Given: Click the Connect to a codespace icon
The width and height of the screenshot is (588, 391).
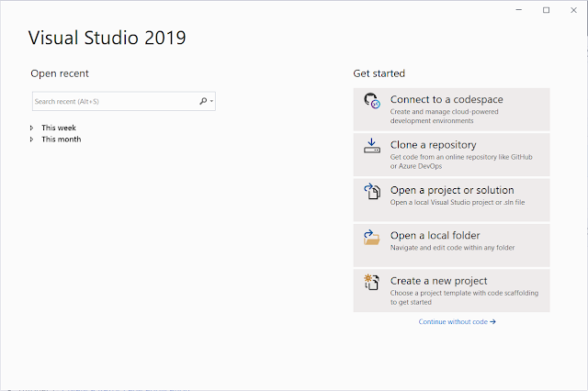Looking at the screenshot, I should (372, 101).
